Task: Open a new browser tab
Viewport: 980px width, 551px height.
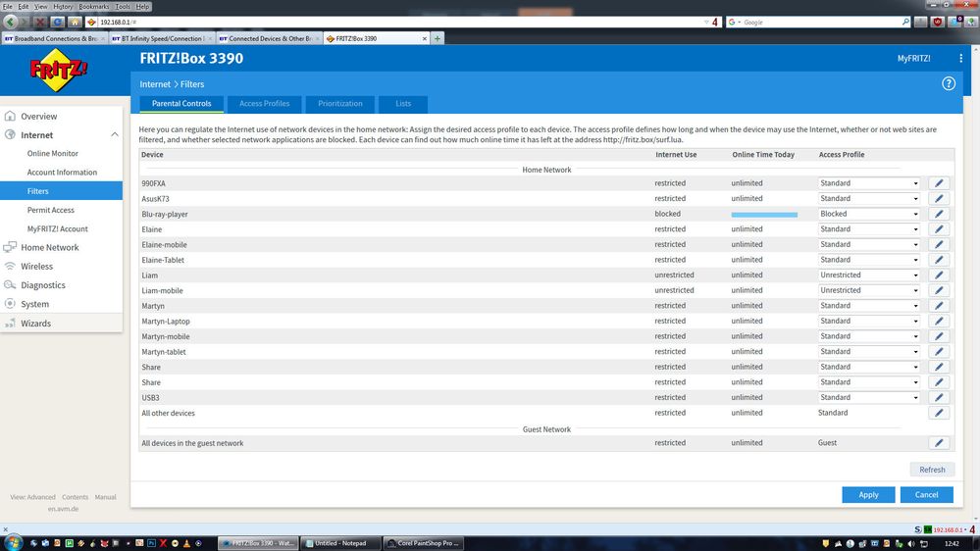Action: (x=438, y=38)
